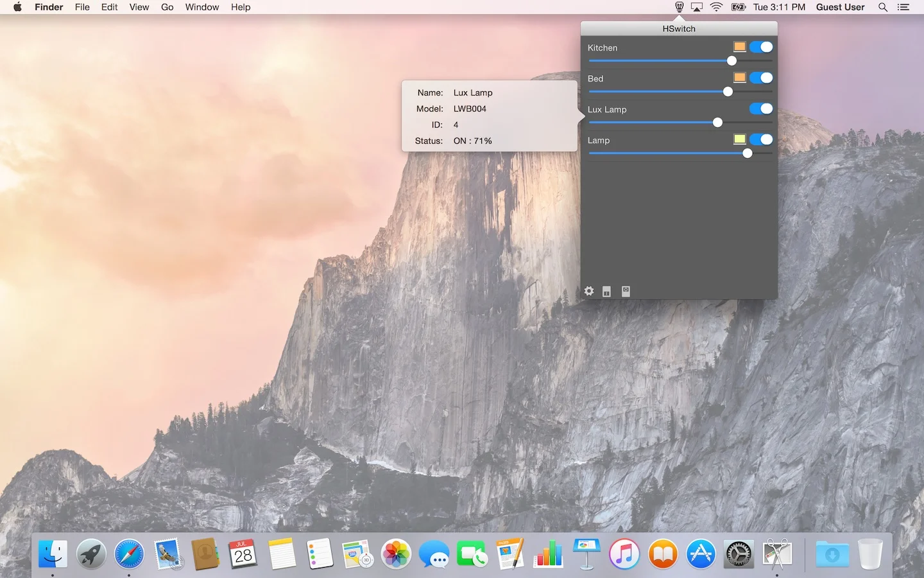Open System Preferences in the Dock

click(739, 554)
